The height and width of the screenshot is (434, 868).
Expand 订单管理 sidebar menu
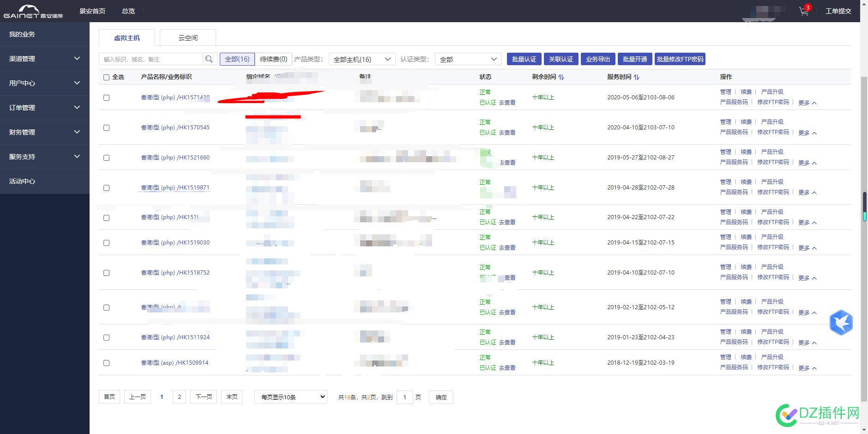point(45,108)
